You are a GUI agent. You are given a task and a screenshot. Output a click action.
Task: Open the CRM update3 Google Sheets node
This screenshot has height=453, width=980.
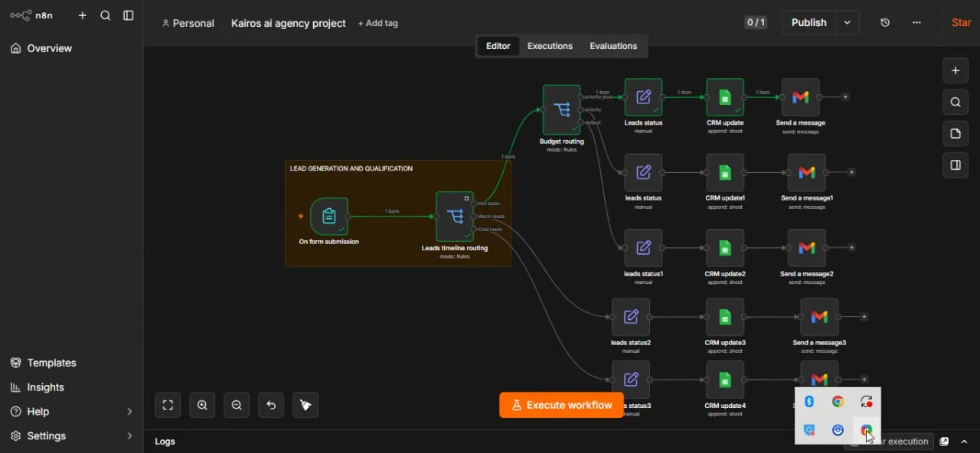point(725,317)
